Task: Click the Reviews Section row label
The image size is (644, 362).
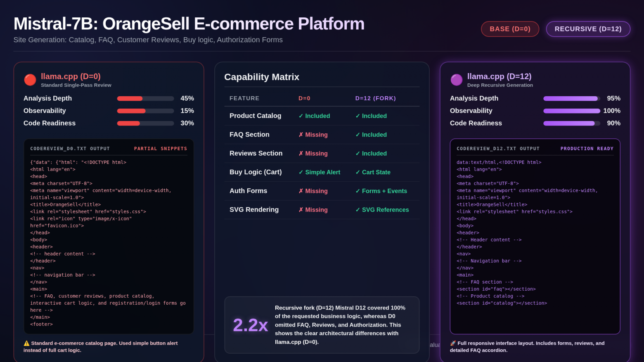Action: pos(256,153)
